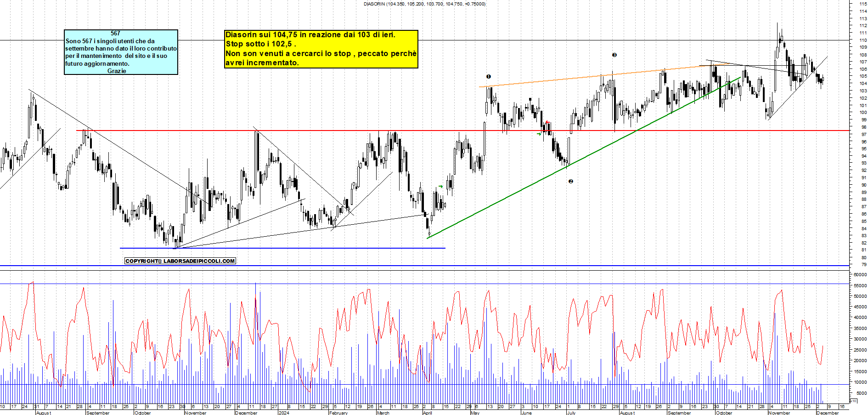Click price axis value 85
Viewport: 868px width, 415px height.
[864, 222]
